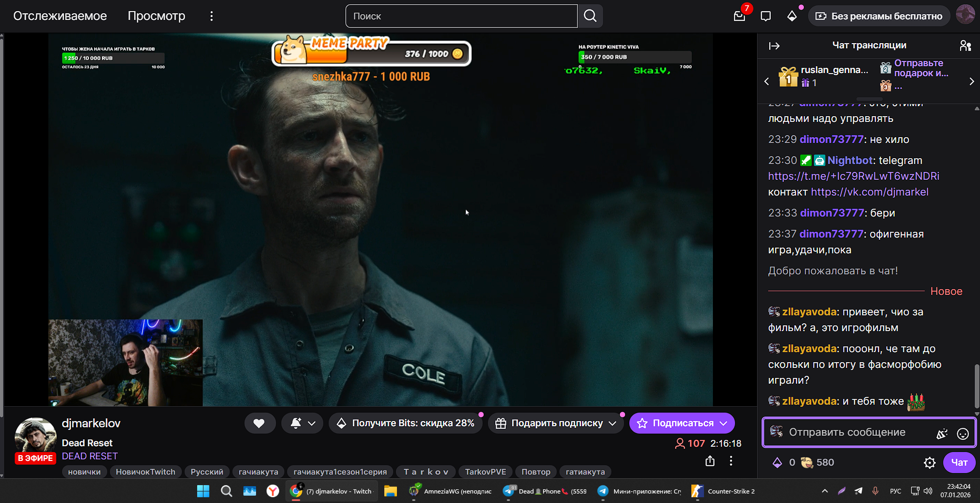
Task: Open Yandex Browser from the taskbar
Action: [x=272, y=491]
